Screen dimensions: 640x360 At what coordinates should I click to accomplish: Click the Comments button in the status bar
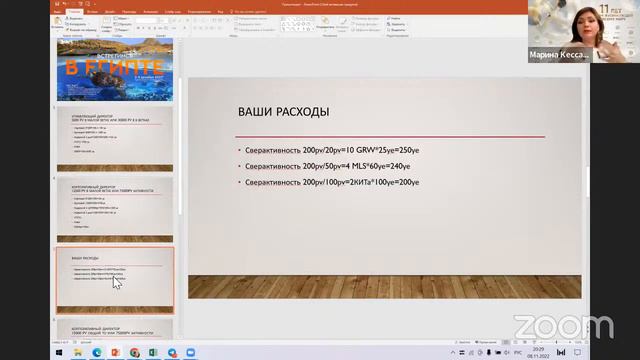pyautogui.click(x=486, y=342)
